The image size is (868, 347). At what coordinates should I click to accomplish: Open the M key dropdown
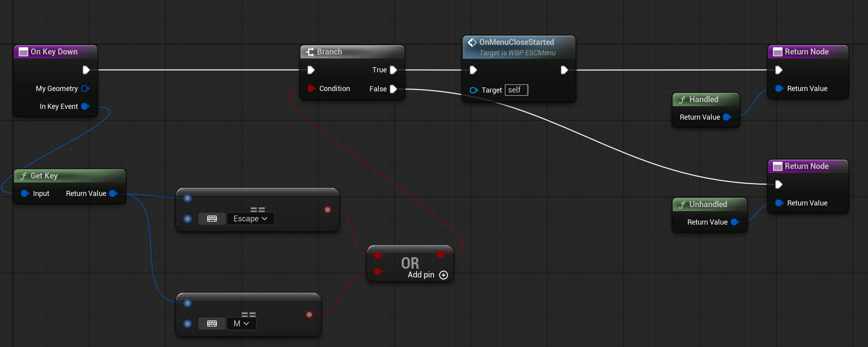241,324
